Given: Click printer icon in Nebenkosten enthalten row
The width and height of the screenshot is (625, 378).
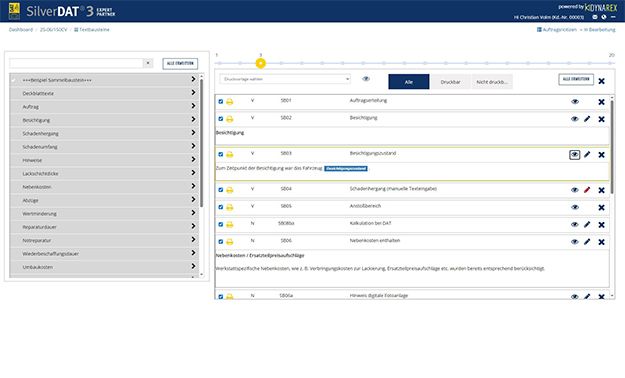Looking at the screenshot, I should [230, 242].
